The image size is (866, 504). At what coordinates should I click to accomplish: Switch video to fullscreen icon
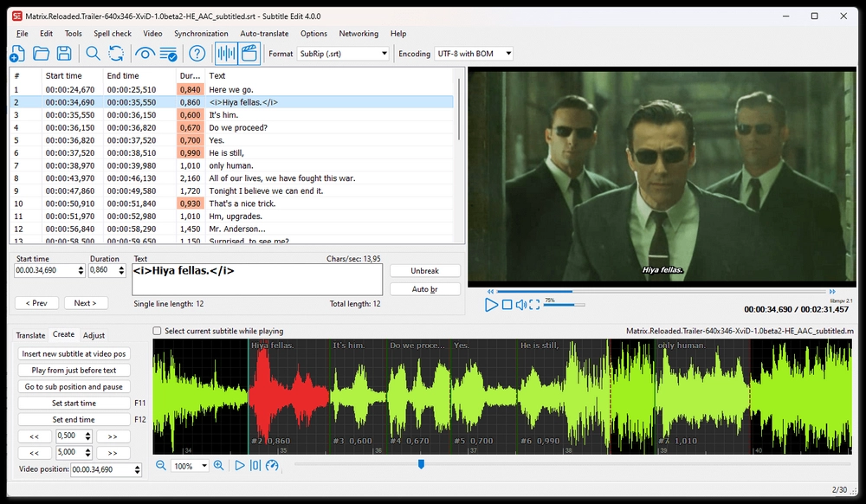[534, 305]
